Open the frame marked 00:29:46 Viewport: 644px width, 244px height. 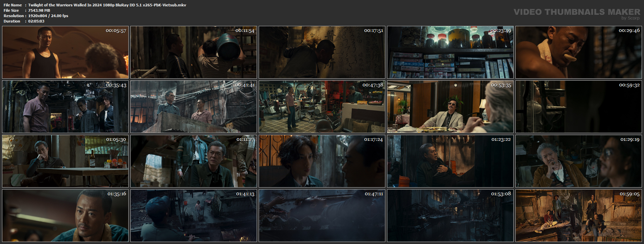pyautogui.click(x=578, y=52)
